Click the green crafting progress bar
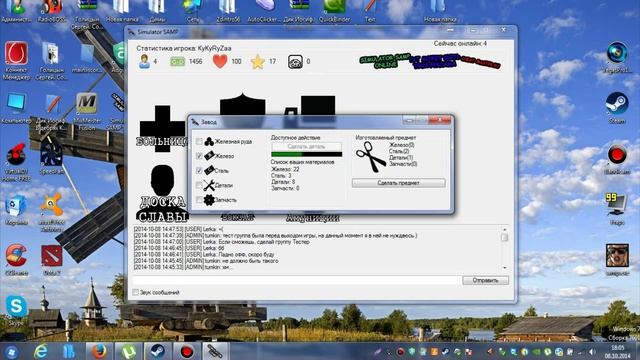 [x=307, y=154]
